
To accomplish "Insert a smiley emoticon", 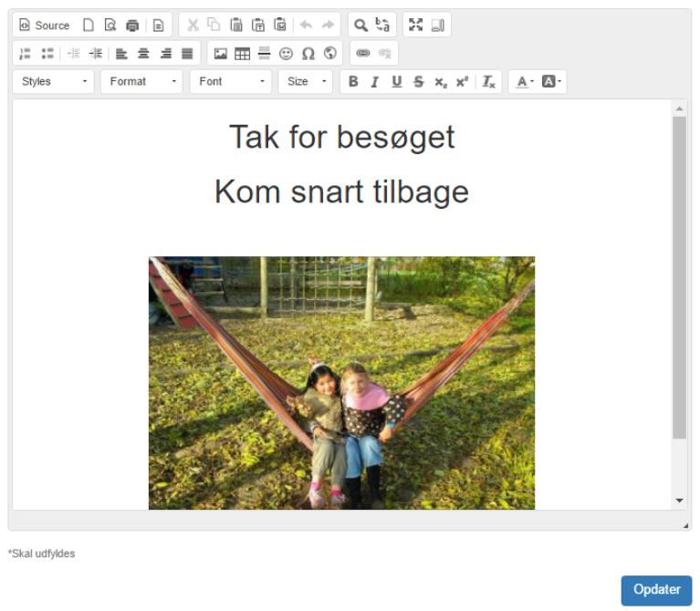I will coord(287,54).
